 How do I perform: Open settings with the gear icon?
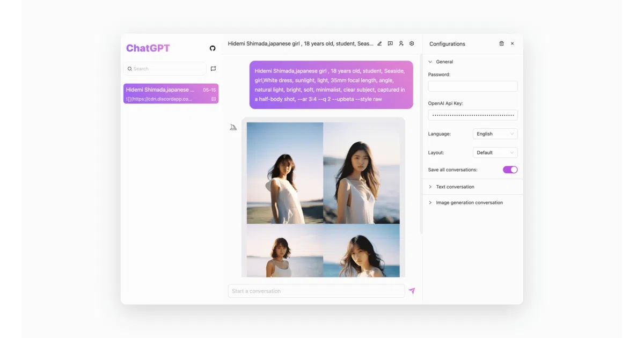(412, 43)
